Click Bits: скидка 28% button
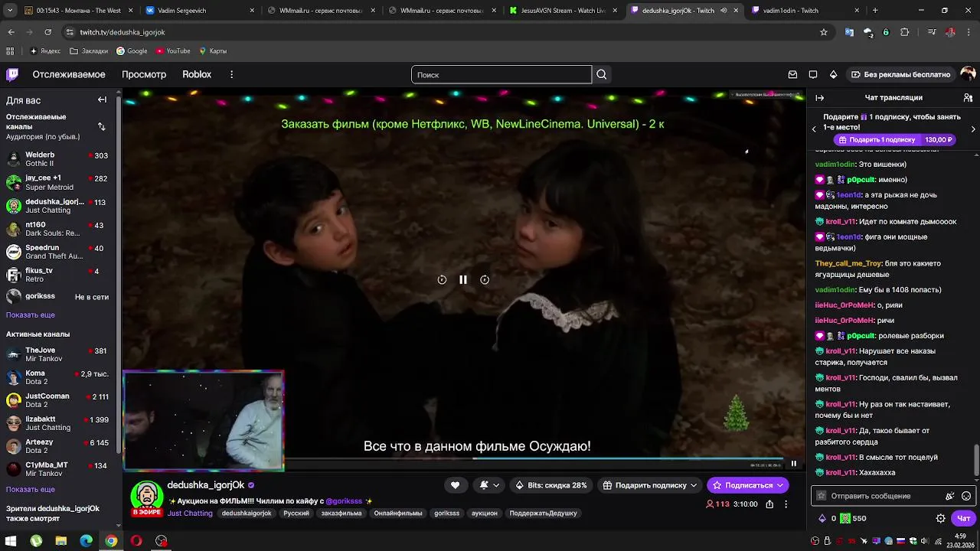 pyautogui.click(x=550, y=485)
